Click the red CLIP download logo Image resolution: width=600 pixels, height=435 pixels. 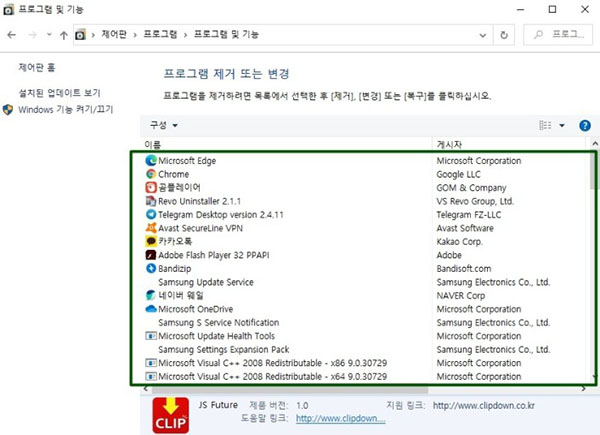coord(171,415)
